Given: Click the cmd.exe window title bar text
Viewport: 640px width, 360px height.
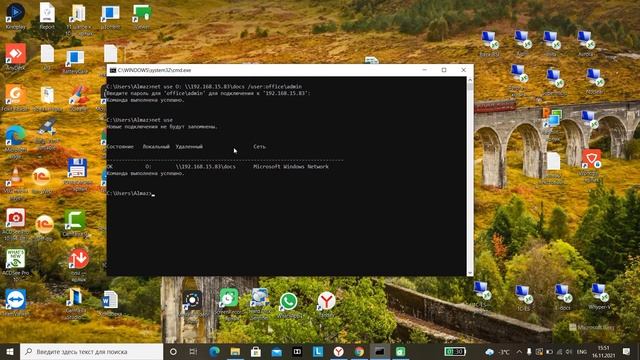Looking at the screenshot, I should pos(154,70).
